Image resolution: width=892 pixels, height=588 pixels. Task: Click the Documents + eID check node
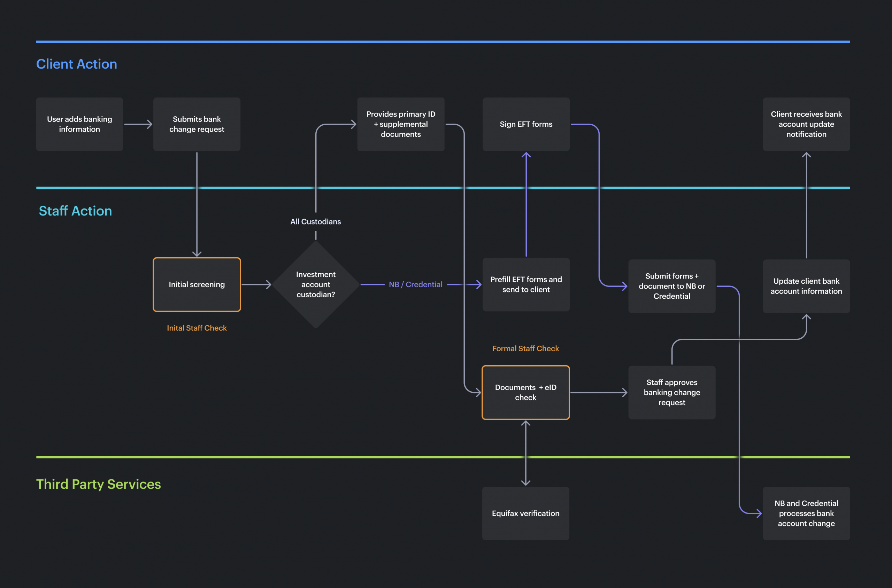(525, 392)
